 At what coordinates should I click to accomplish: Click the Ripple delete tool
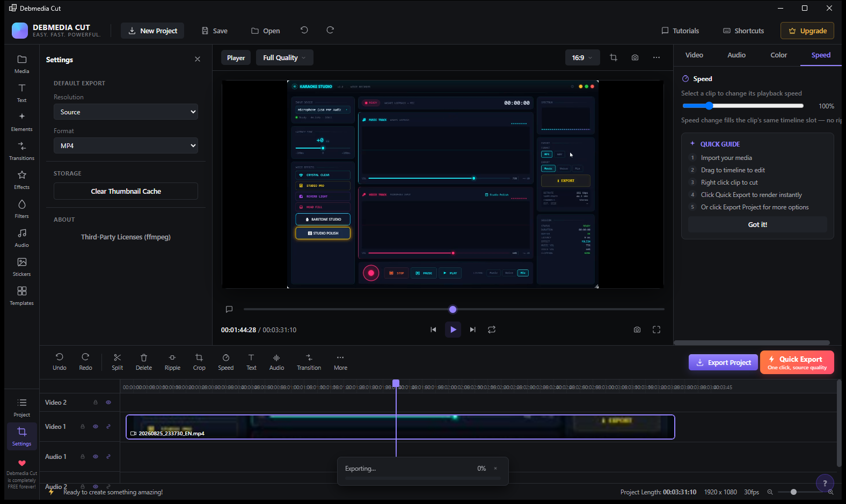[x=172, y=362]
